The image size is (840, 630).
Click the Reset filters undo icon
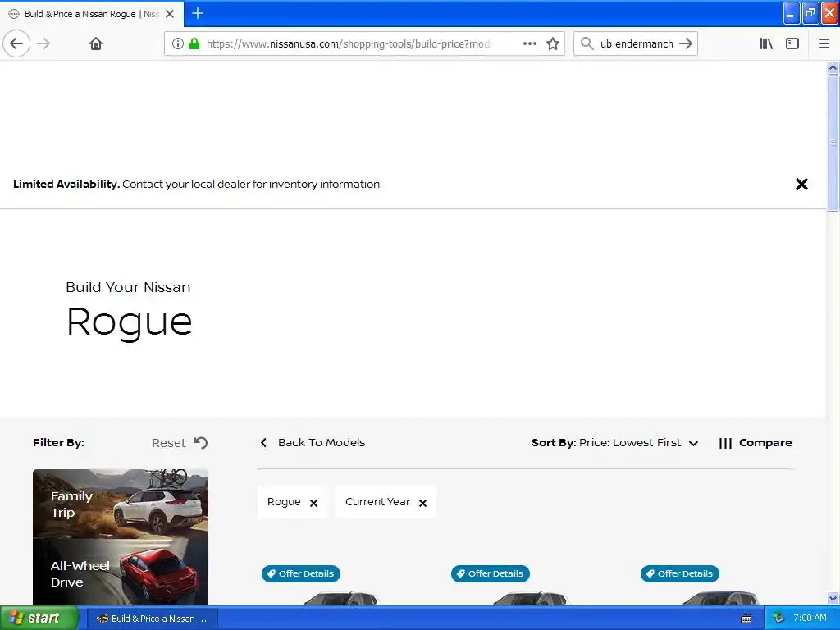click(x=201, y=442)
